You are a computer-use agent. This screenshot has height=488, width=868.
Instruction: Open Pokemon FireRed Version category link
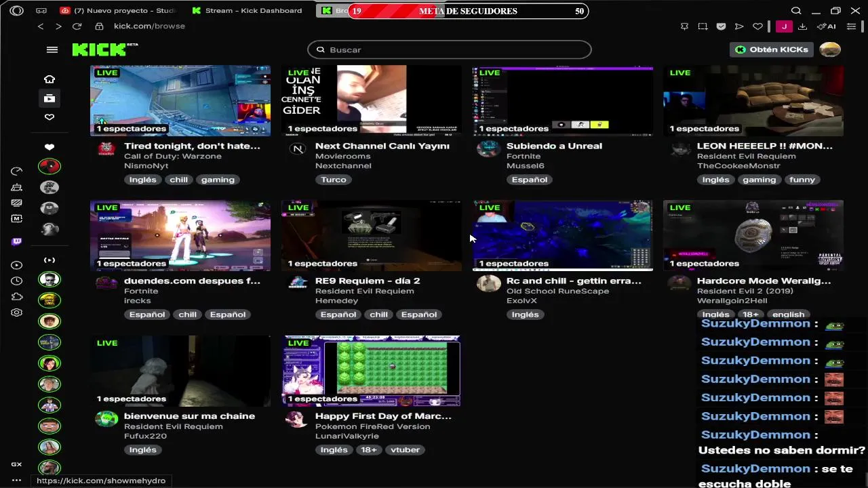(372, 426)
